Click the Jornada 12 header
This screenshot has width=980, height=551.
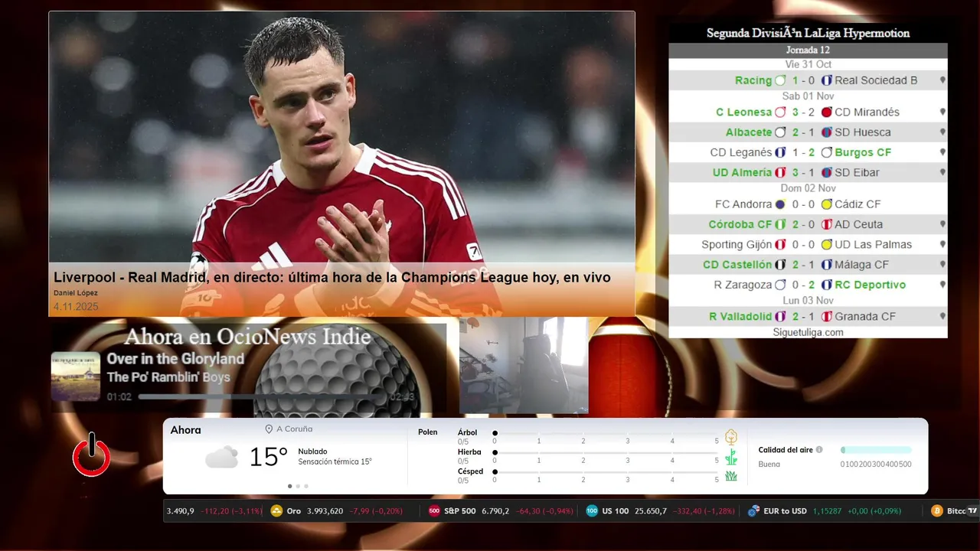(x=808, y=50)
